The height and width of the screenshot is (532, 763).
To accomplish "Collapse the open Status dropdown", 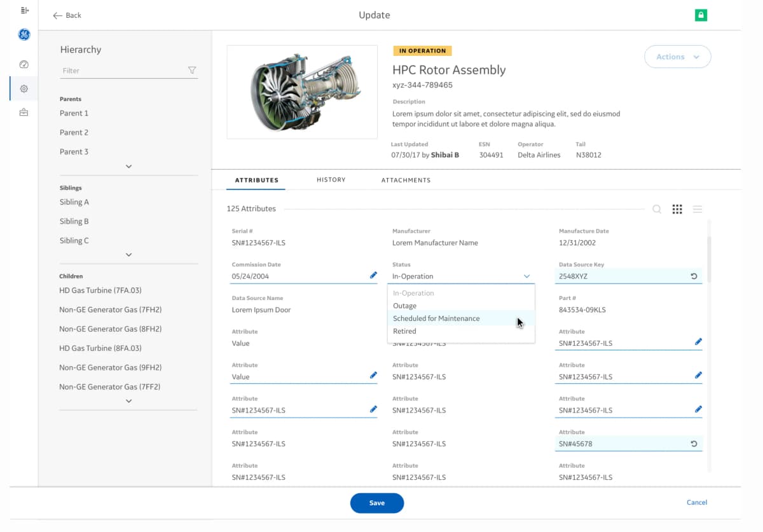I will [x=526, y=276].
